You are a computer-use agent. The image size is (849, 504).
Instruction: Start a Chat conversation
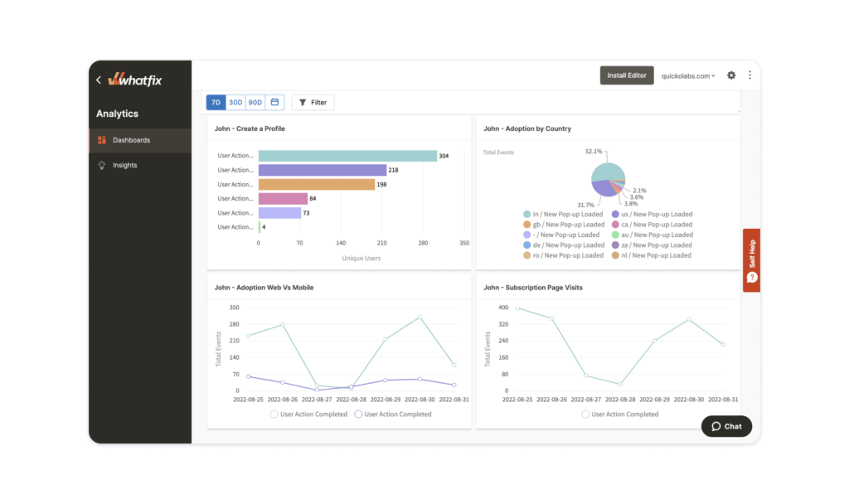click(726, 427)
